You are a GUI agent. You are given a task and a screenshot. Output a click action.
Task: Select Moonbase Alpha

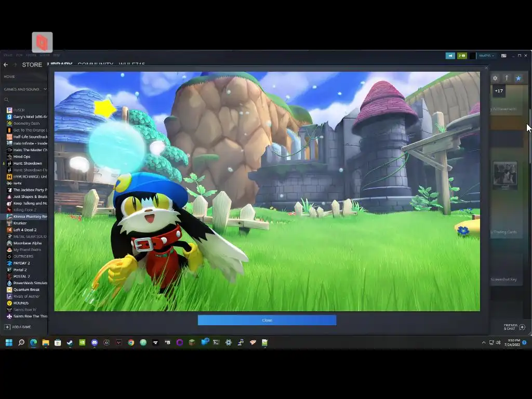click(27, 243)
